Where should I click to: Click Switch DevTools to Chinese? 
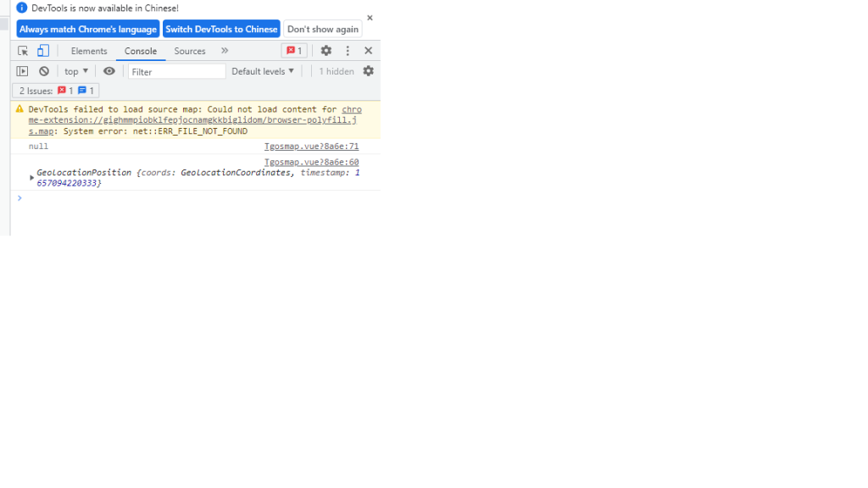221,30
